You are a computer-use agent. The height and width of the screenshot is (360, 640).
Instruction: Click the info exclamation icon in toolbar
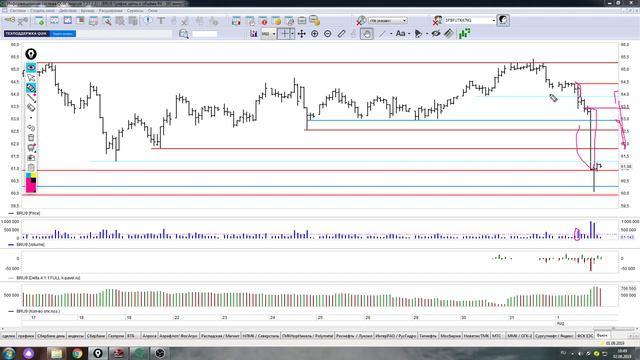click(x=148, y=20)
